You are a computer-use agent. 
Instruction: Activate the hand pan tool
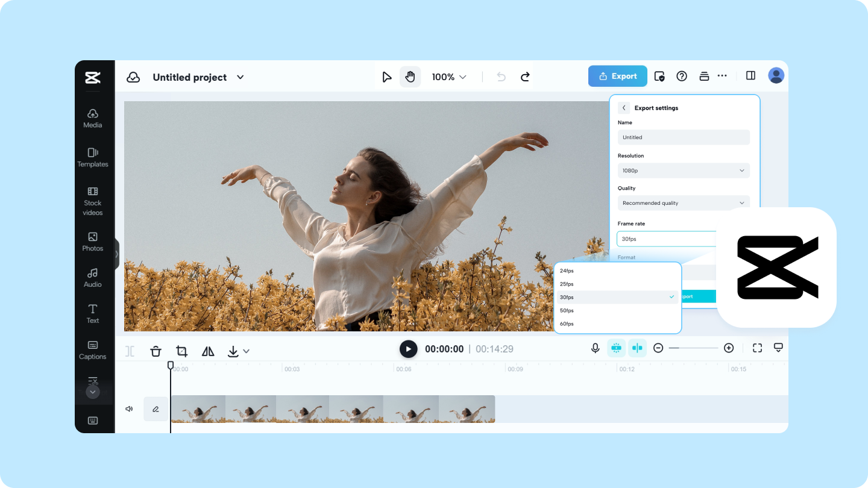tap(410, 77)
